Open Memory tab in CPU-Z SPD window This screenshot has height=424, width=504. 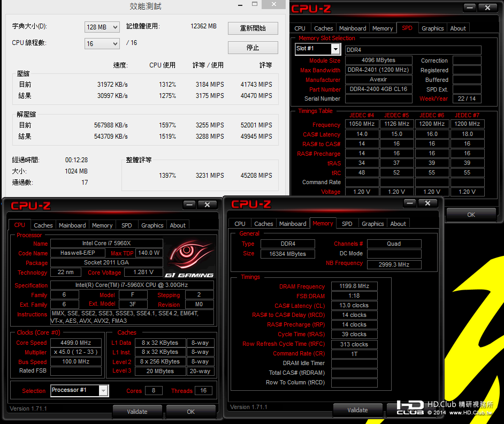point(383,28)
